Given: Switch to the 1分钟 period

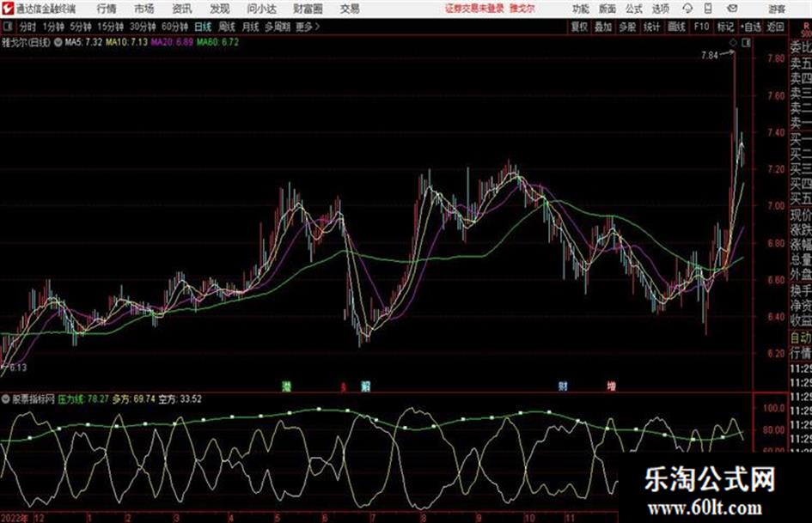Looking at the screenshot, I should point(53,27).
